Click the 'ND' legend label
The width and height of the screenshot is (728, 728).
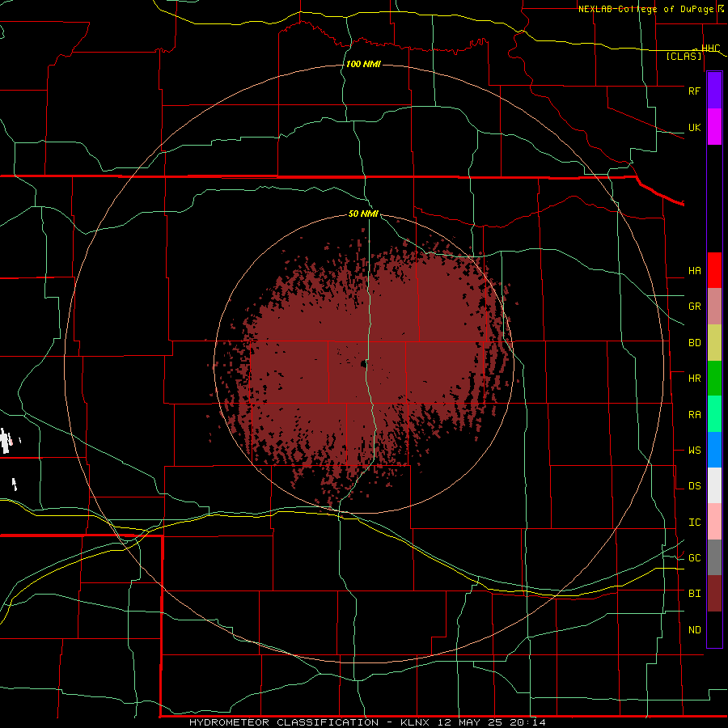694,630
